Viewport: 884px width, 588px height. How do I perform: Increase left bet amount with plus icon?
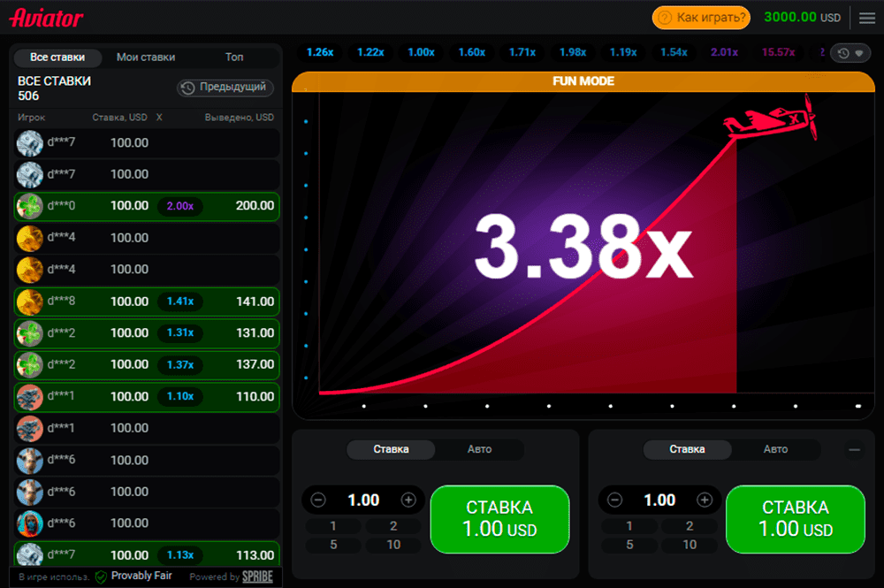pyautogui.click(x=408, y=500)
